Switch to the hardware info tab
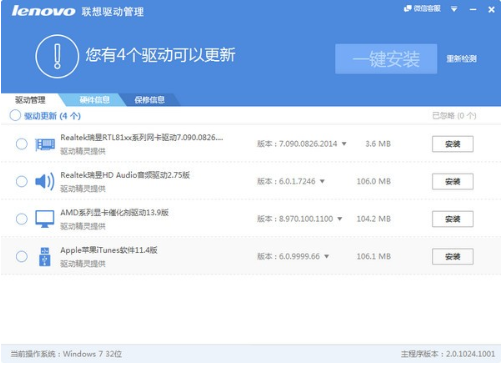Image resolution: width=504 pixels, height=366 pixels. point(94,100)
